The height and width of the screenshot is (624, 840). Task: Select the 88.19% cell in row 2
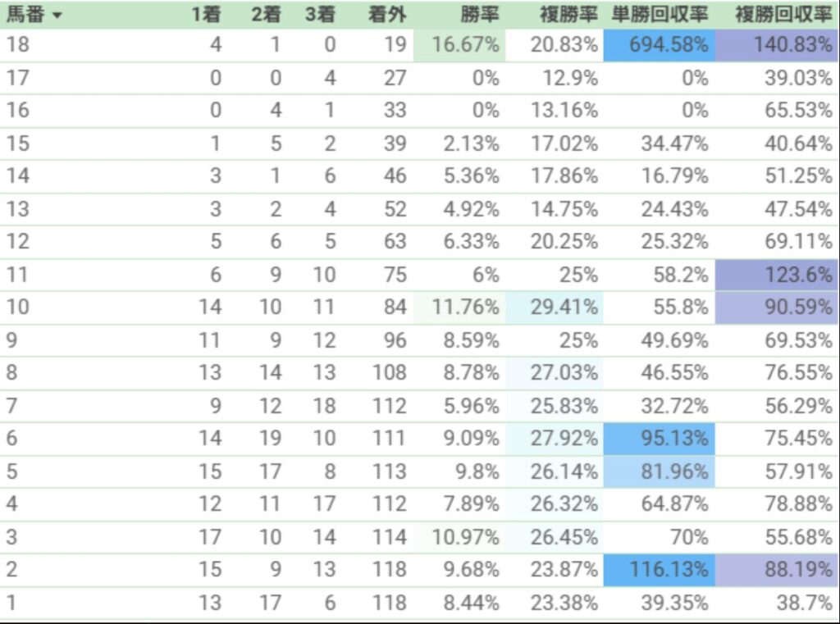click(x=777, y=570)
